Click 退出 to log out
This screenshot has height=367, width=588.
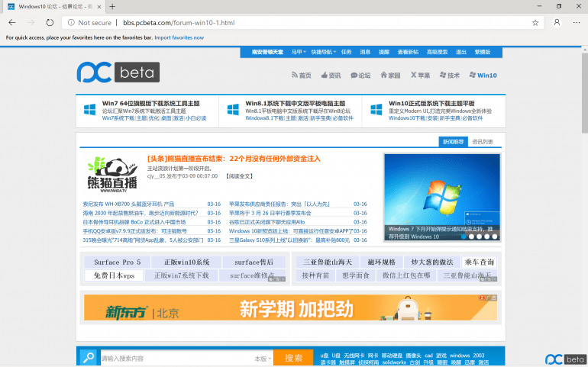tap(461, 52)
